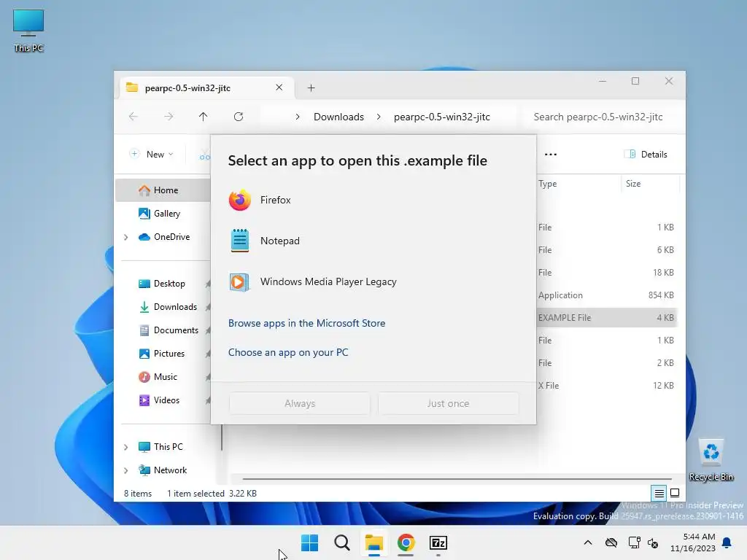747x560 pixels.
Task: Switch to details list view
Action: coord(659,494)
